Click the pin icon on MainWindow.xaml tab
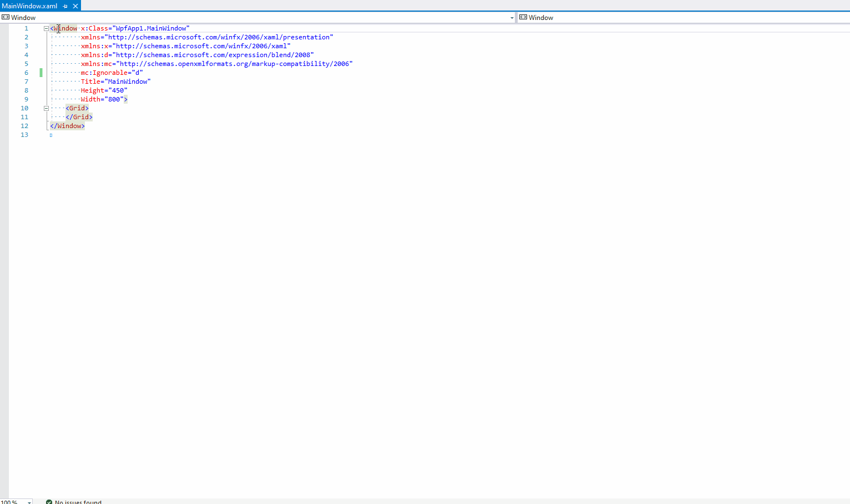Image resolution: width=850 pixels, height=504 pixels. 64,6
